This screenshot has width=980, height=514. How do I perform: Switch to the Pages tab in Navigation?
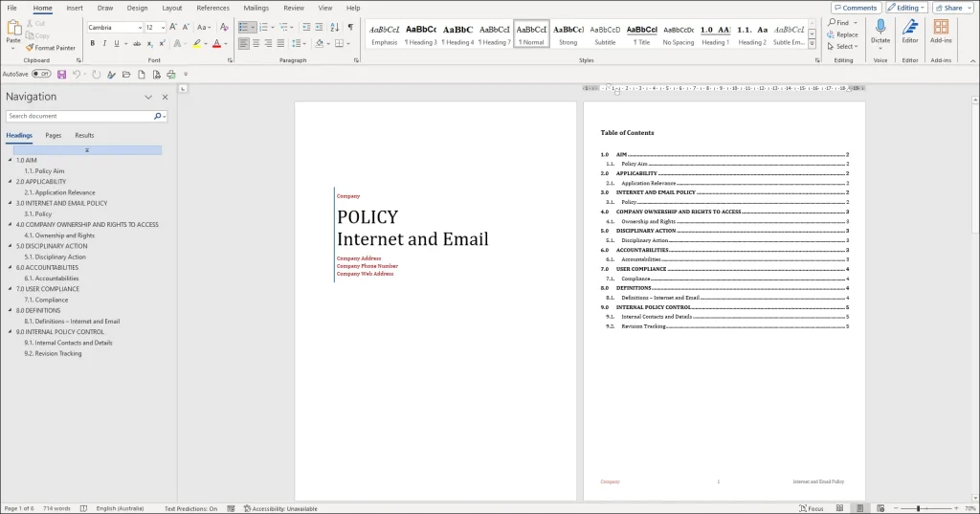[54, 135]
